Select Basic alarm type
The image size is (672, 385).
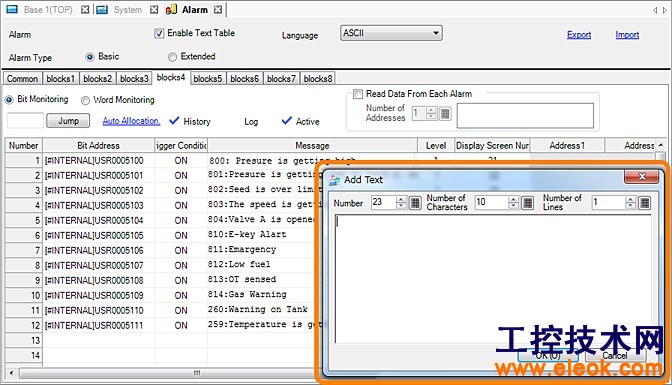[x=90, y=57]
